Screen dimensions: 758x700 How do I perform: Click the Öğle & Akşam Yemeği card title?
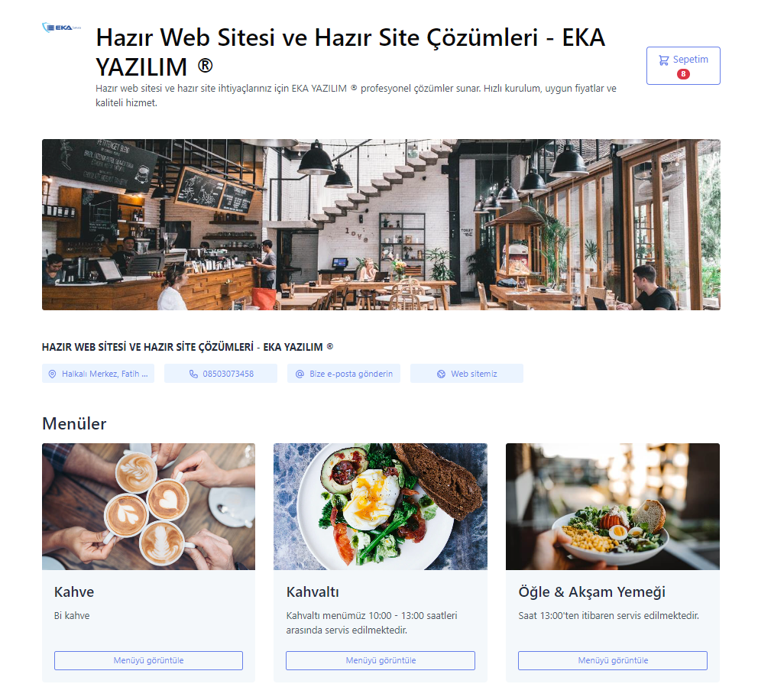click(x=591, y=591)
